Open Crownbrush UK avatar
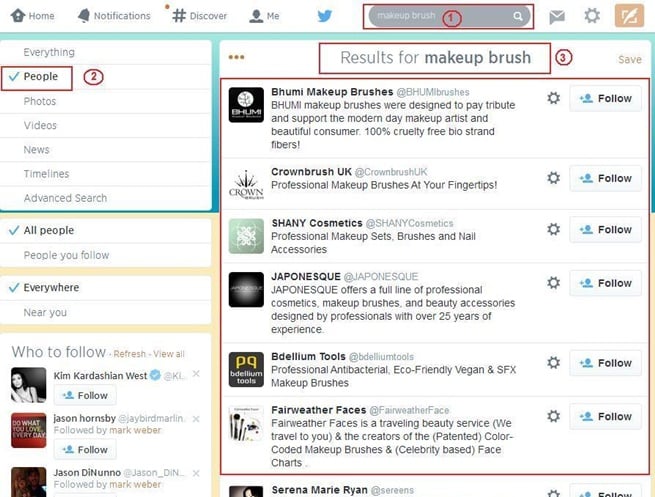Viewport: 655px width, 497px height. coord(246,185)
